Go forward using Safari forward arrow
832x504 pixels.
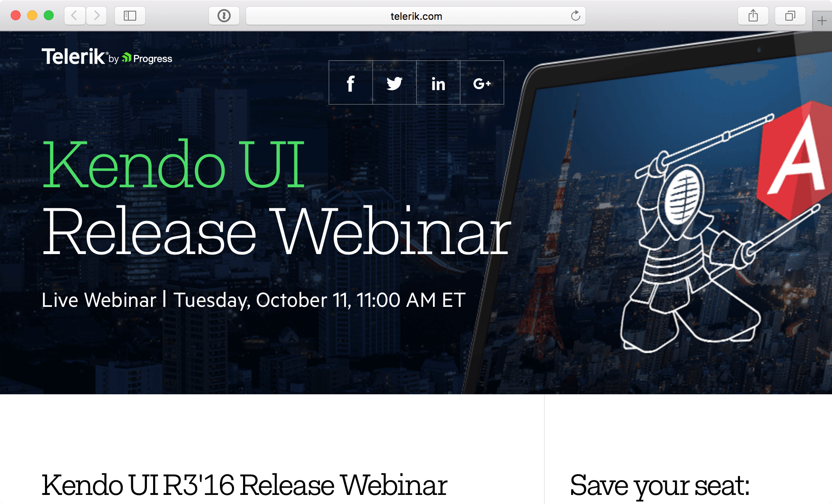pyautogui.click(x=97, y=16)
